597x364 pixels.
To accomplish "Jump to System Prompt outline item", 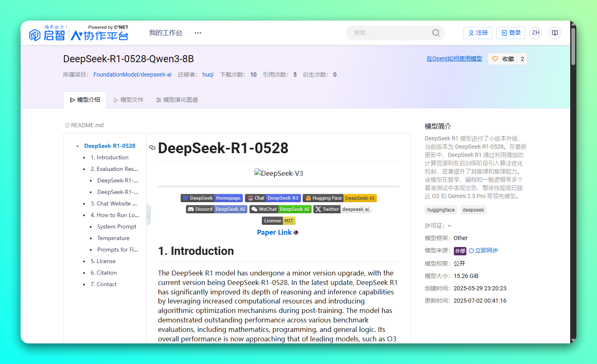I will (117, 226).
